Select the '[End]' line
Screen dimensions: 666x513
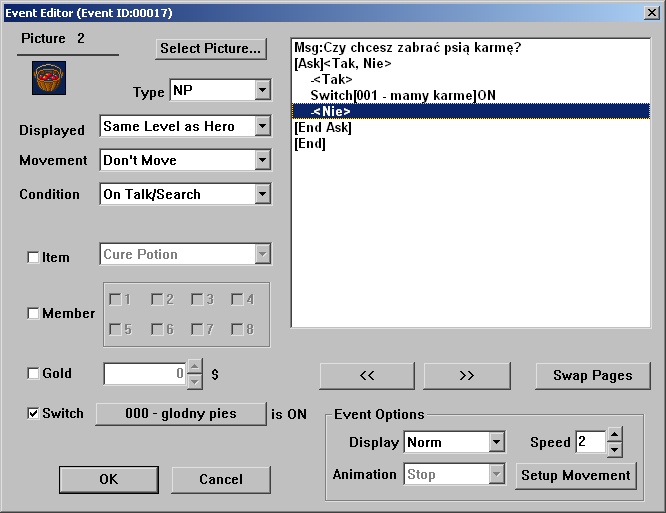471,143
